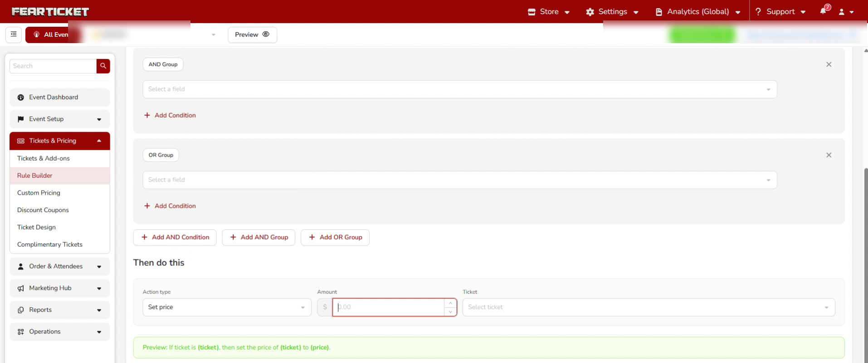Collapse the sidebar with menu icon
868x363 pixels.
click(x=14, y=34)
